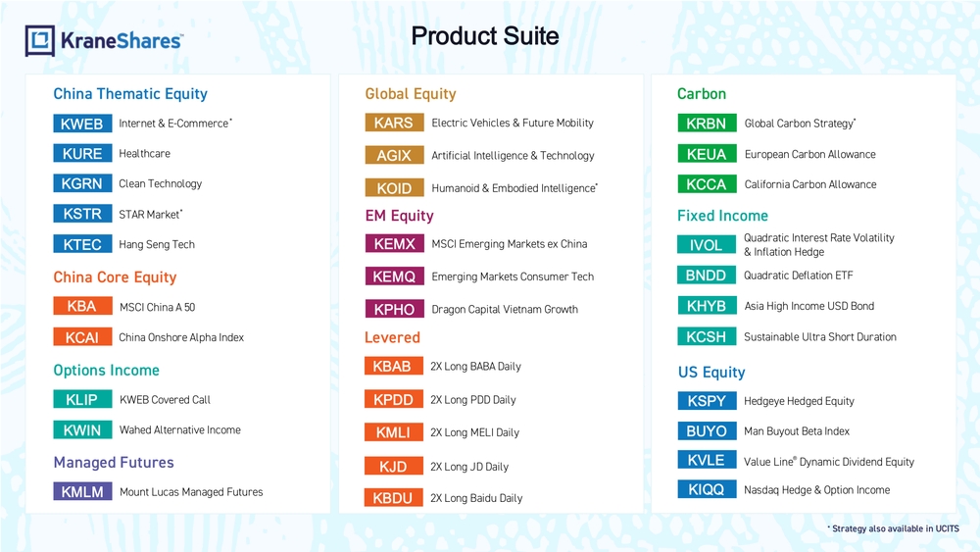
Task: Click the KBAB levered ticker badge
Action: tap(393, 367)
